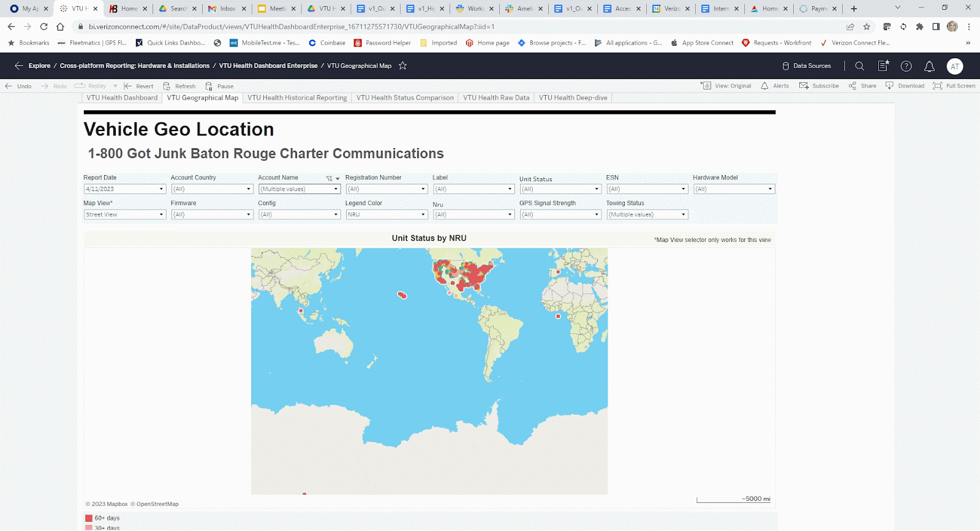
Task: Open the notifications bell icon
Action: [929, 66]
